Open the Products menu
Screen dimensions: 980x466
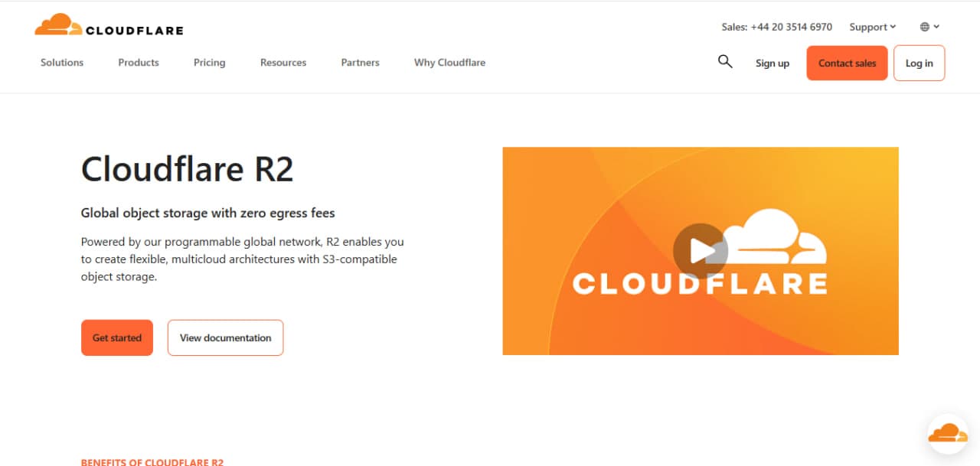(139, 63)
